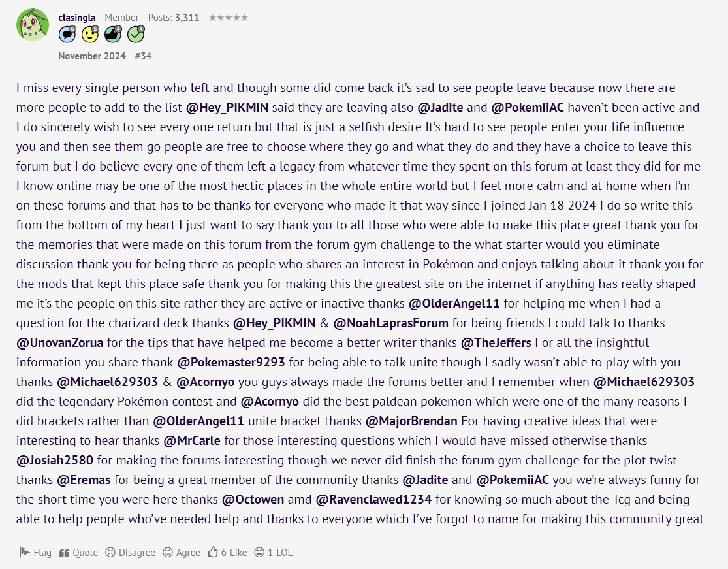The image size is (728, 569).
Task: Quote this post
Action: pyautogui.click(x=78, y=552)
